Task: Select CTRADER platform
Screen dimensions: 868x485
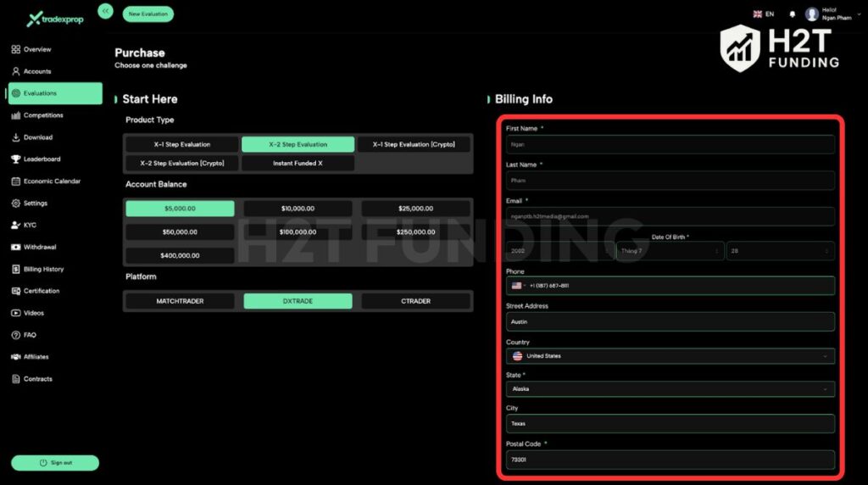Action: click(415, 301)
